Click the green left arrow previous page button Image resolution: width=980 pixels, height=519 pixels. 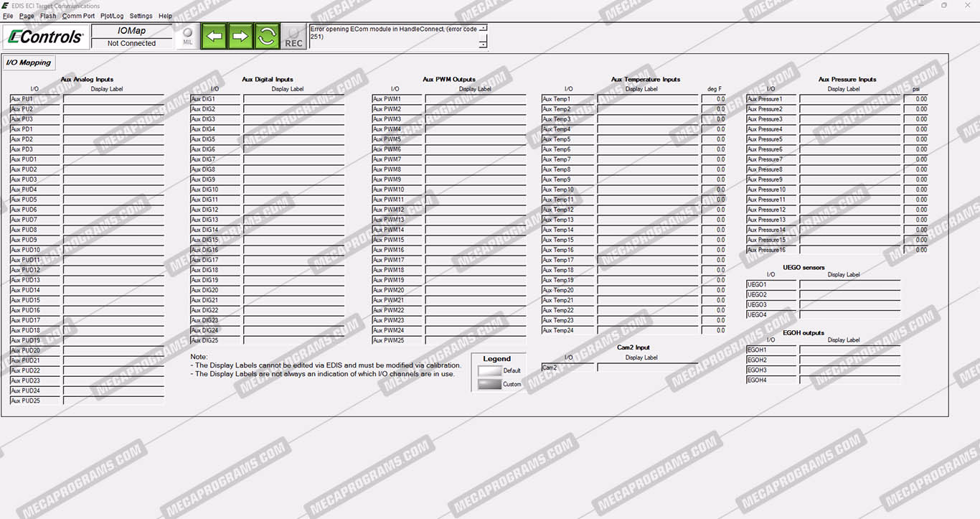[214, 36]
